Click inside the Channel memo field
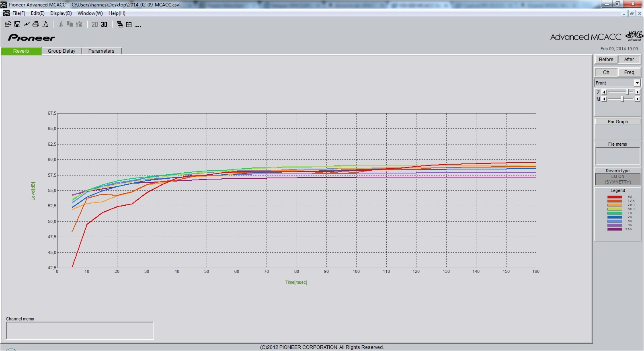This screenshot has width=644, height=351. click(80, 330)
